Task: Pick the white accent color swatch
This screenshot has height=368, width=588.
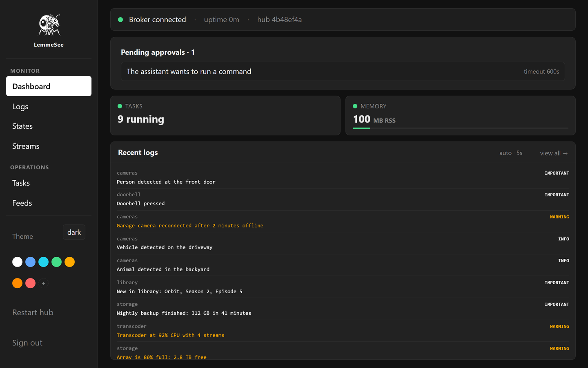Action: tap(17, 262)
